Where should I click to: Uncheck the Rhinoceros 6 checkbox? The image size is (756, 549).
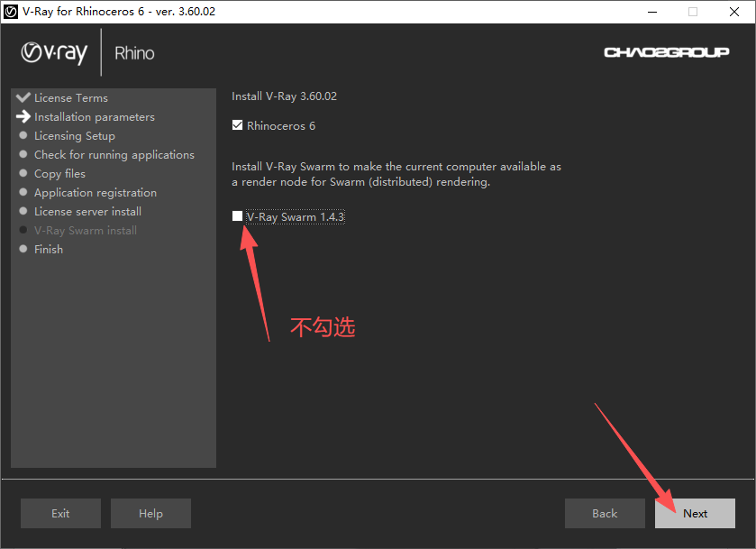(x=237, y=125)
